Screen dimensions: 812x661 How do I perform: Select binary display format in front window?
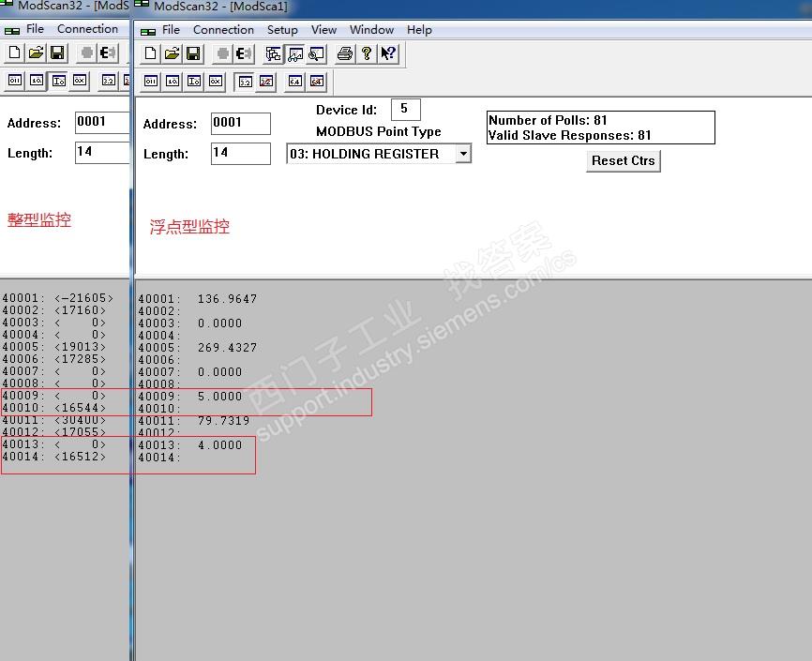[151, 82]
